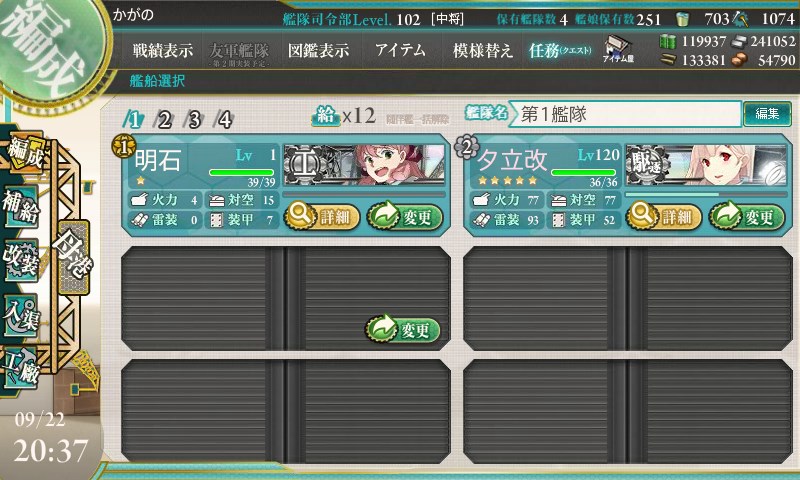Open the 補給 supply sidebar icon
This screenshot has width=800, height=480.
pyautogui.click(x=20, y=207)
